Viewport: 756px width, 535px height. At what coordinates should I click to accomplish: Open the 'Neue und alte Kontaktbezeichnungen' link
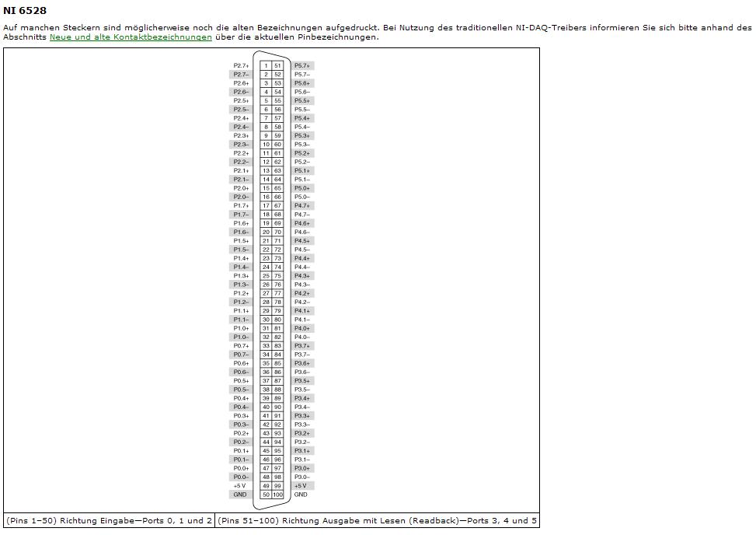point(131,37)
